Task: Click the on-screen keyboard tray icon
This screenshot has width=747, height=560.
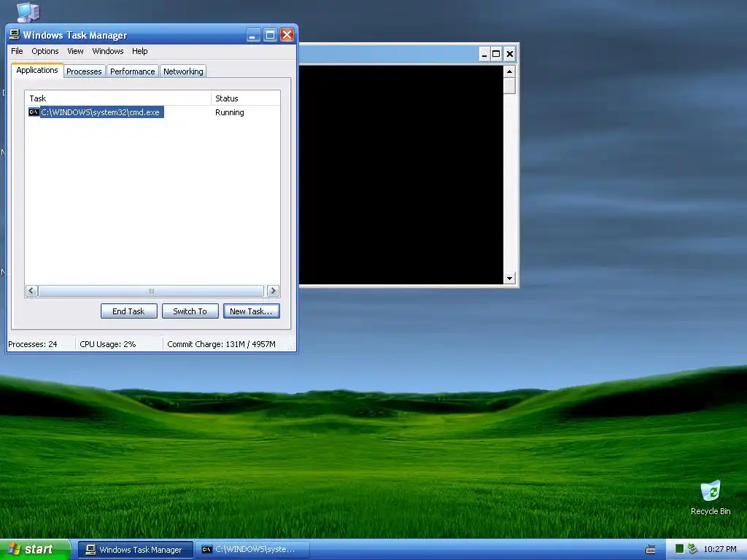Action: tap(650, 550)
